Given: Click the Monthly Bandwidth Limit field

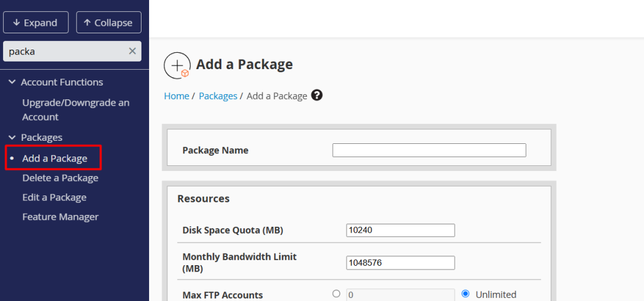Looking at the screenshot, I should [401, 263].
